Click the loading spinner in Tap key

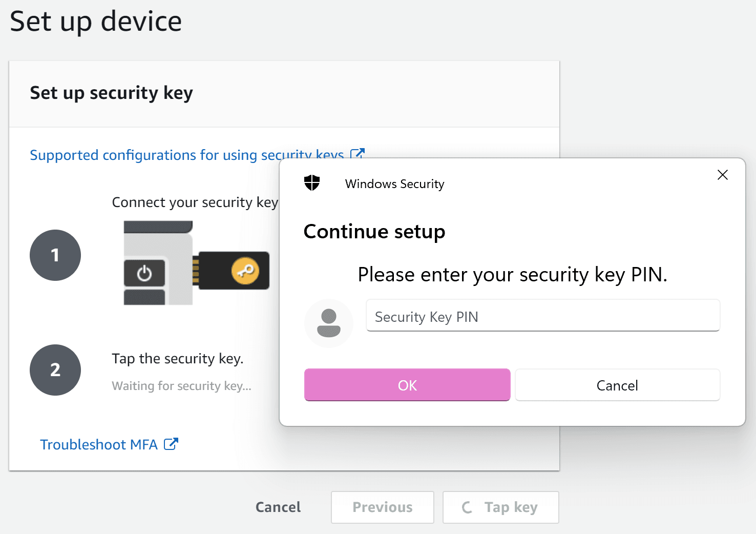tap(467, 507)
